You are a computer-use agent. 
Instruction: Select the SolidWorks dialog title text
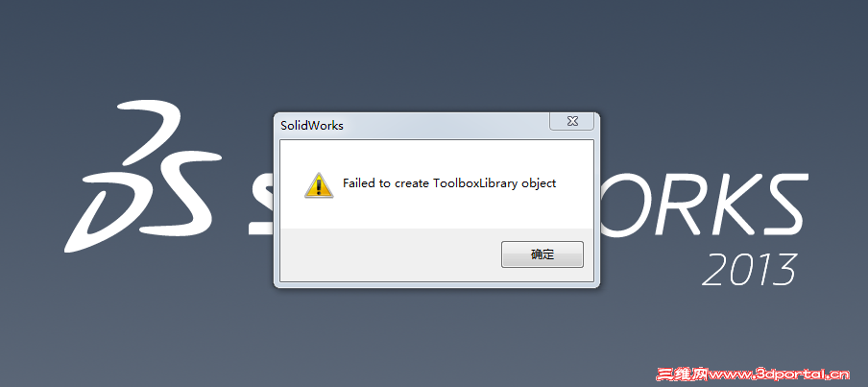pyautogui.click(x=312, y=126)
